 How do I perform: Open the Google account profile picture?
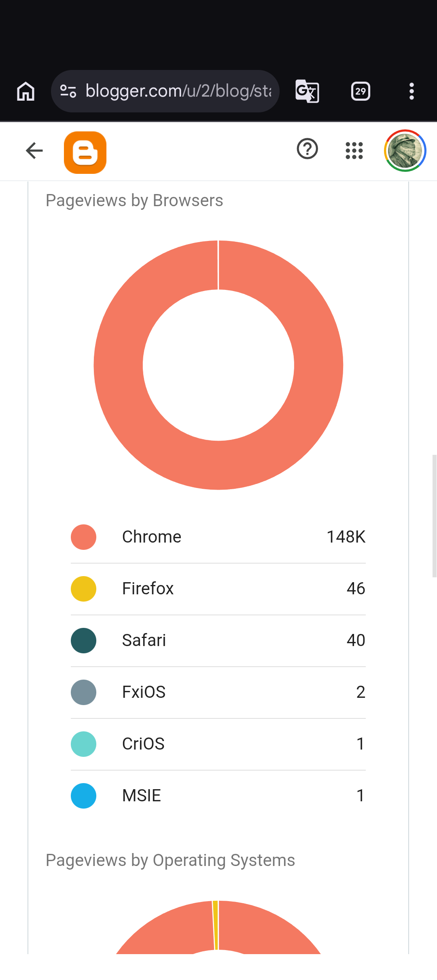click(405, 150)
